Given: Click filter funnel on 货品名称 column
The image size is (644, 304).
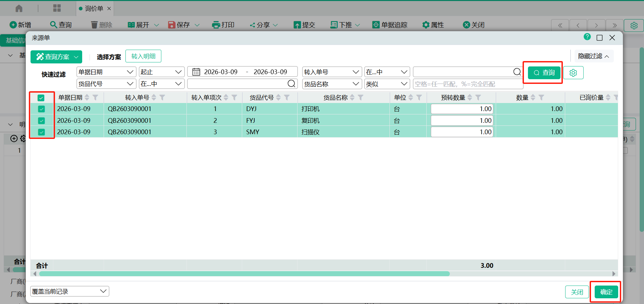Looking at the screenshot, I should [361, 97].
